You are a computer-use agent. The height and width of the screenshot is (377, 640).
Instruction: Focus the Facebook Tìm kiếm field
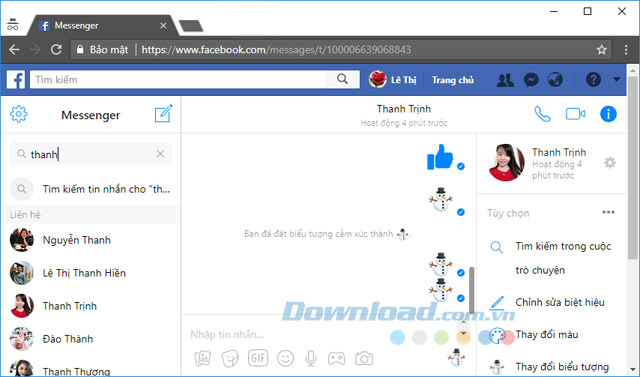click(x=178, y=79)
